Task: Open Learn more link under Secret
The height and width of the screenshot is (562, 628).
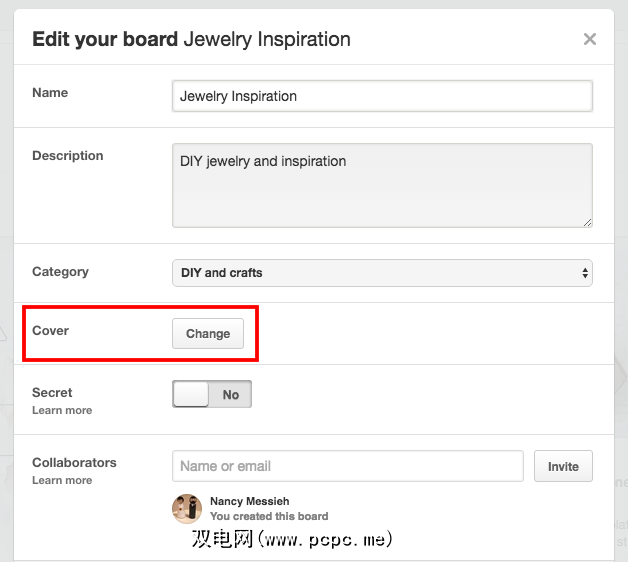Action: point(62,410)
